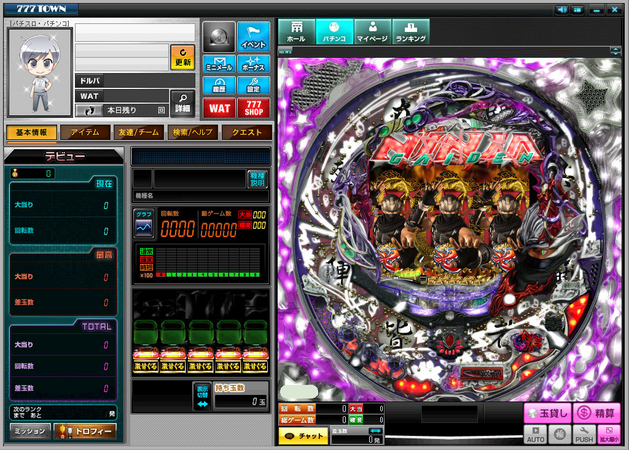Select the 基本情報 tab
Screen dimensions: 629x450
(31, 132)
